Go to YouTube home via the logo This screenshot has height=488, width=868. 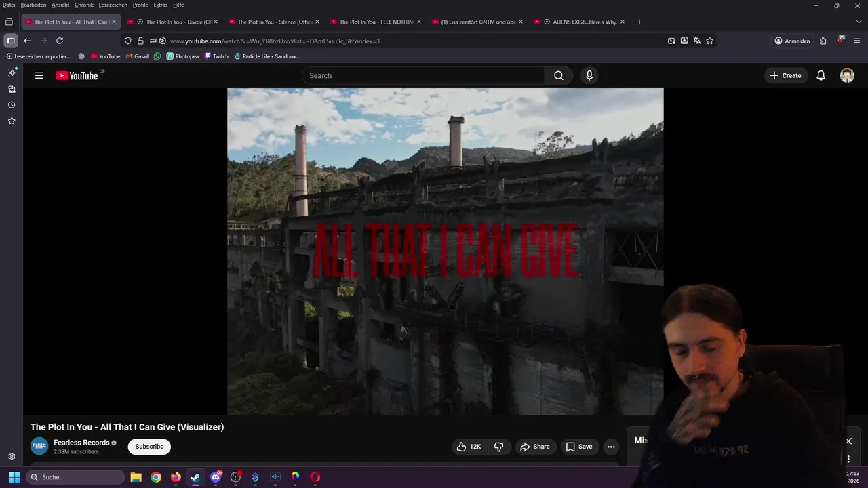77,75
